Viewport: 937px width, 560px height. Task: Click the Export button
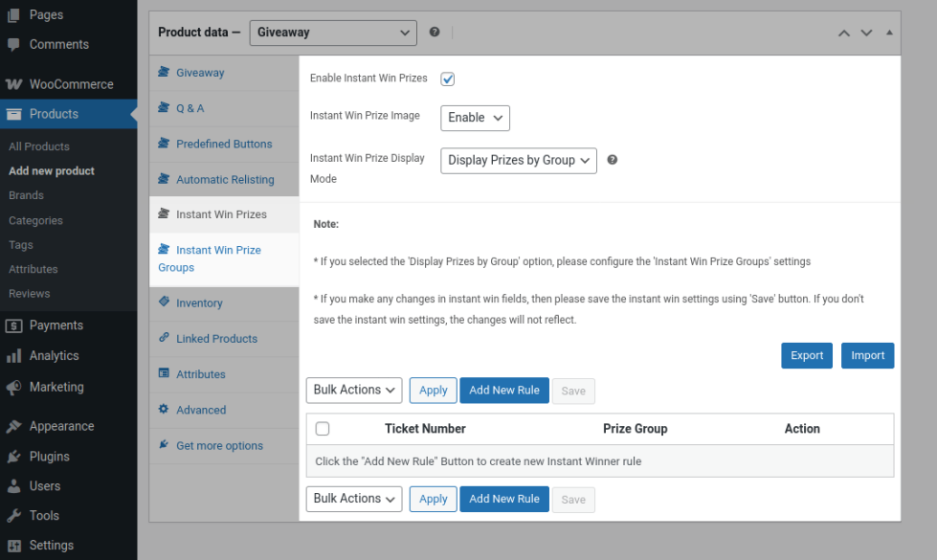click(806, 355)
